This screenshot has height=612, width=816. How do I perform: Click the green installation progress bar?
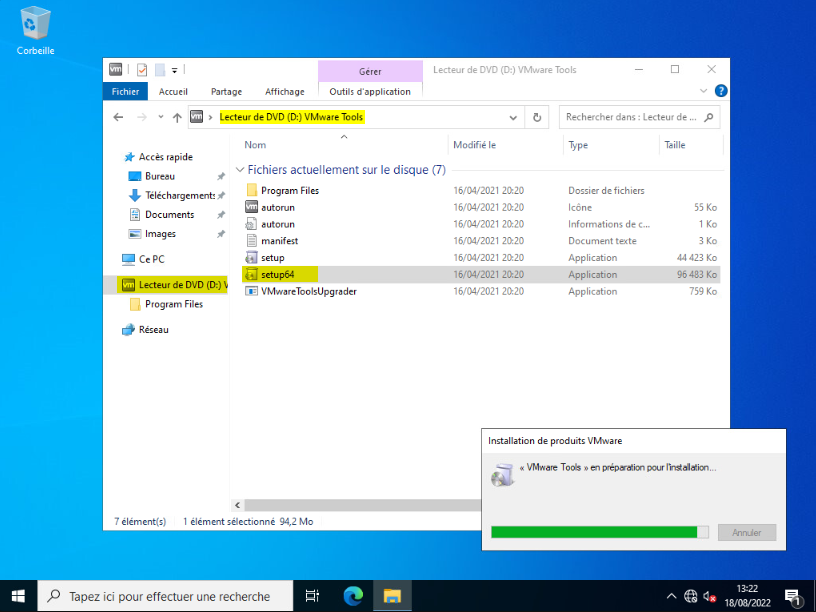(x=600, y=532)
